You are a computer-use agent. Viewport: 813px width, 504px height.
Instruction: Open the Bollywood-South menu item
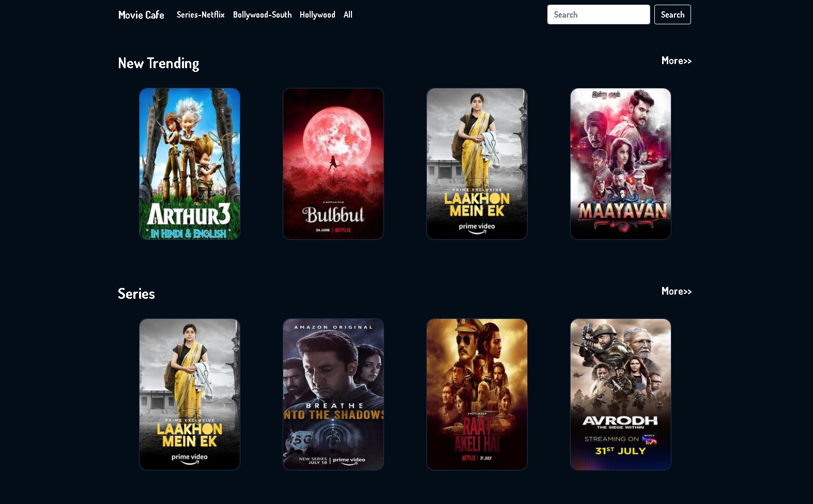262,14
